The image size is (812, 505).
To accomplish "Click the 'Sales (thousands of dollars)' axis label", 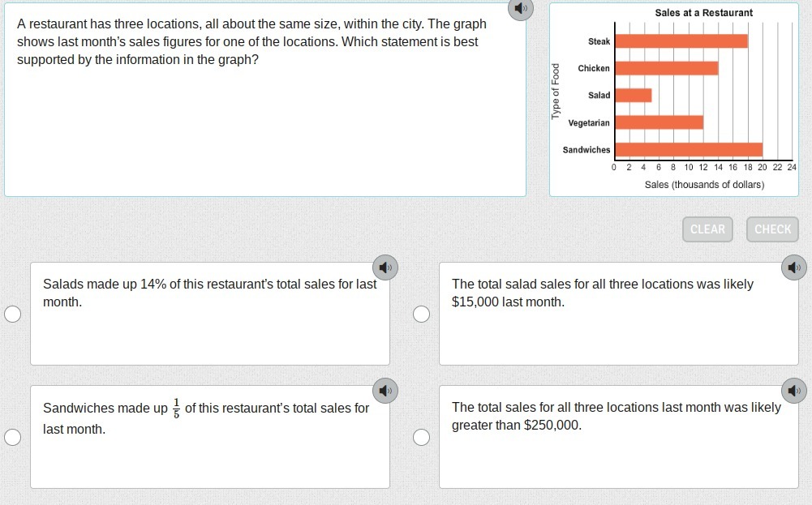I will [703, 185].
